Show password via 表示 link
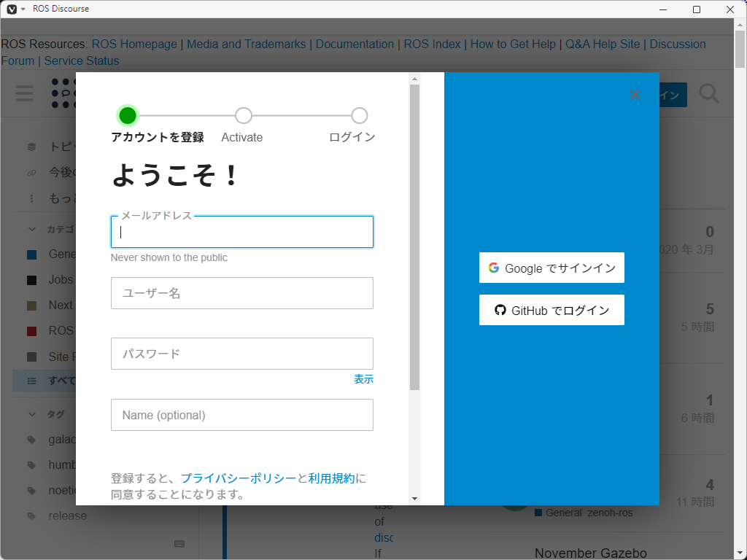 pyautogui.click(x=363, y=379)
